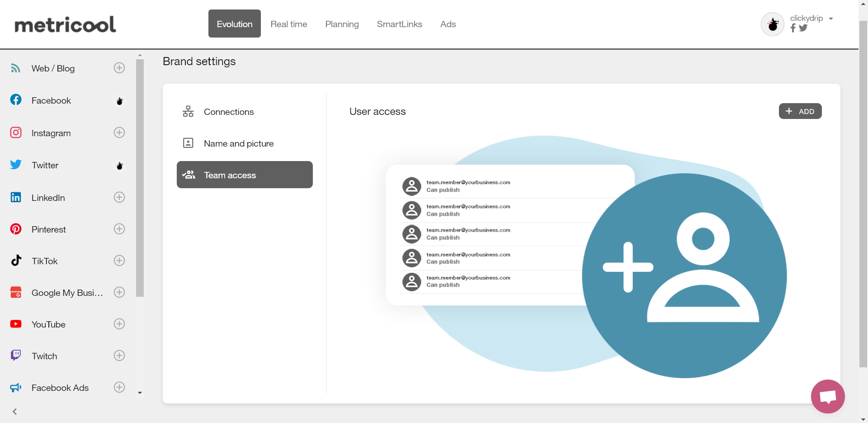Click the connected Facebook account avatar

(119, 101)
